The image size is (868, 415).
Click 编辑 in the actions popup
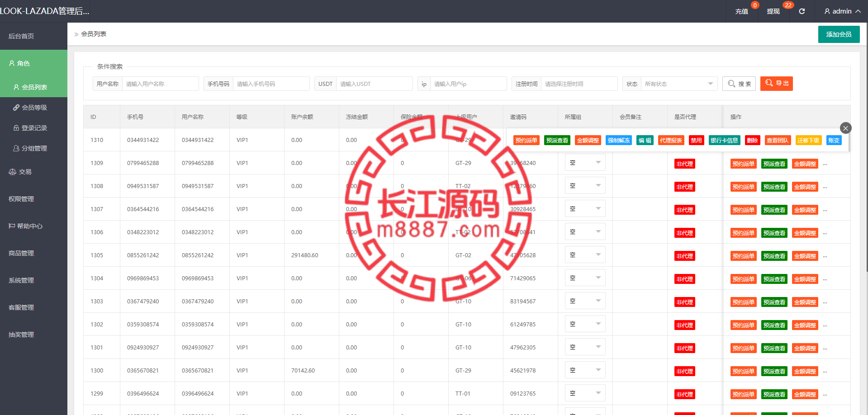645,140
